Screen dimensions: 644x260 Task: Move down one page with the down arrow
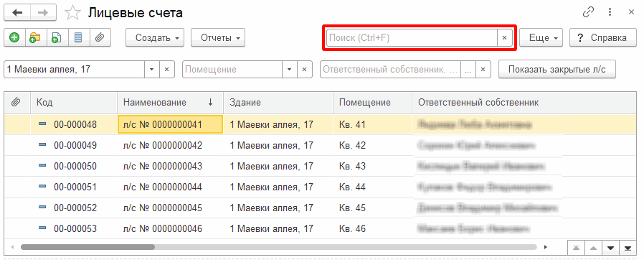tap(610, 248)
